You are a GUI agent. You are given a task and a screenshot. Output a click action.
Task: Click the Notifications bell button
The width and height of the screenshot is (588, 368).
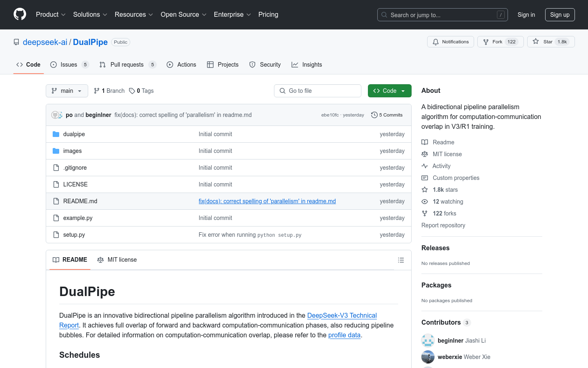click(450, 42)
